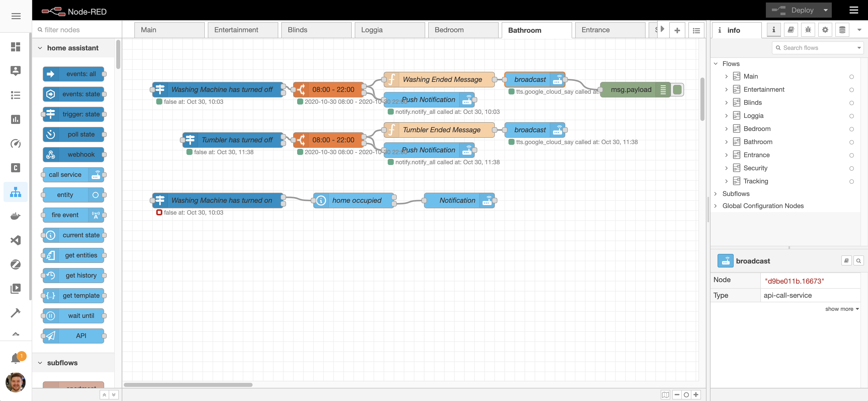Filter nodes using the search input field
Screen dimensions: 868x401
(x=77, y=30)
